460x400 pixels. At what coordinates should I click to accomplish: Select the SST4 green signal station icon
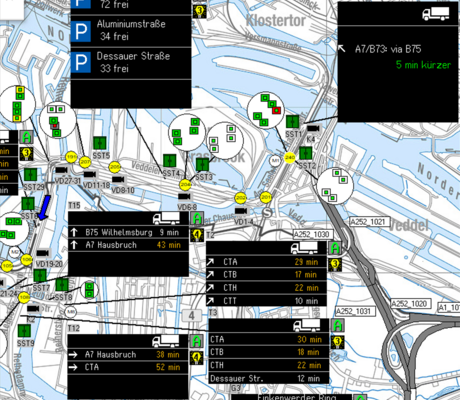pos(170,161)
